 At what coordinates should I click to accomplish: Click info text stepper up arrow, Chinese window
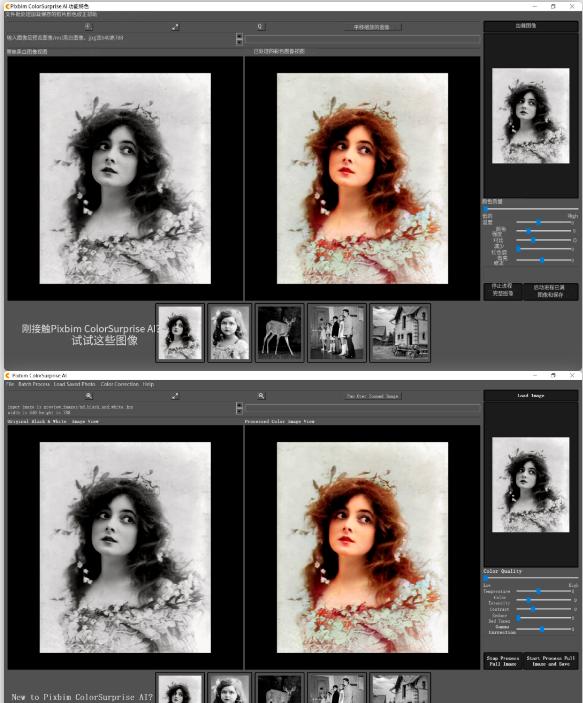coord(239,36)
